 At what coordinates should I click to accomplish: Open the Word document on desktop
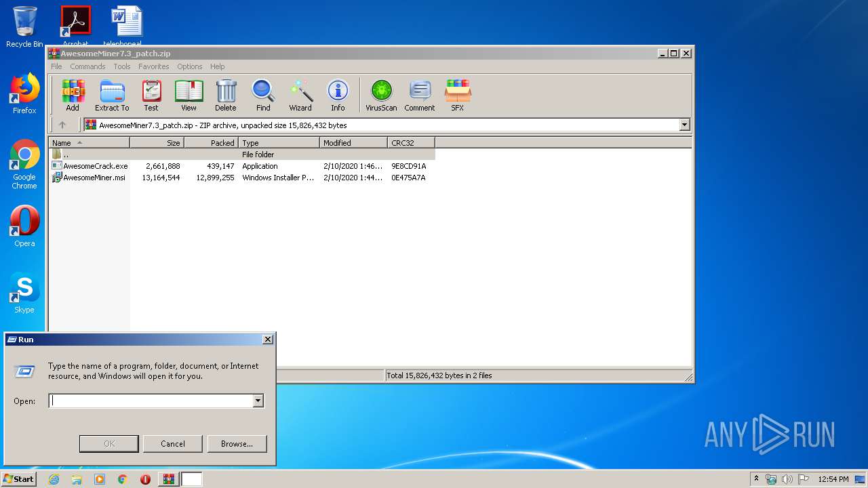[127, 26]
